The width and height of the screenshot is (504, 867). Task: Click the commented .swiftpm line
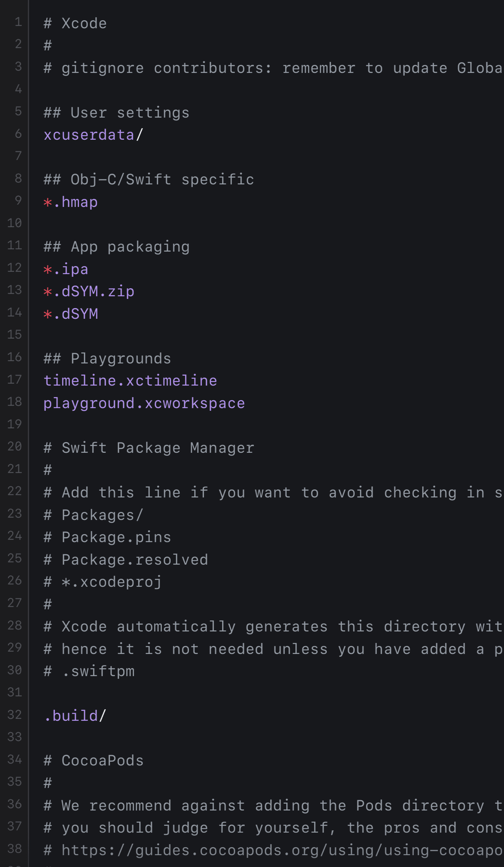[x=89, y=671]
